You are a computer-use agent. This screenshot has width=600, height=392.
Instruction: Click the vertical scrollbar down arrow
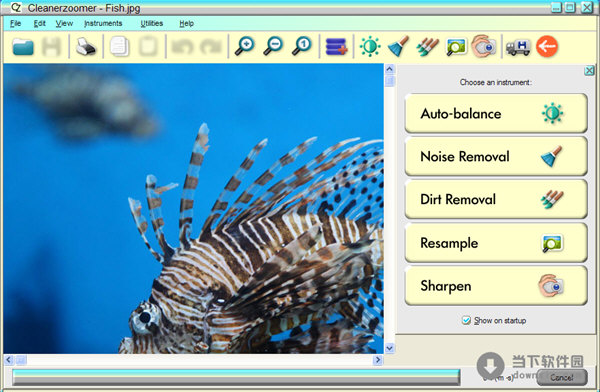(390, 348)
